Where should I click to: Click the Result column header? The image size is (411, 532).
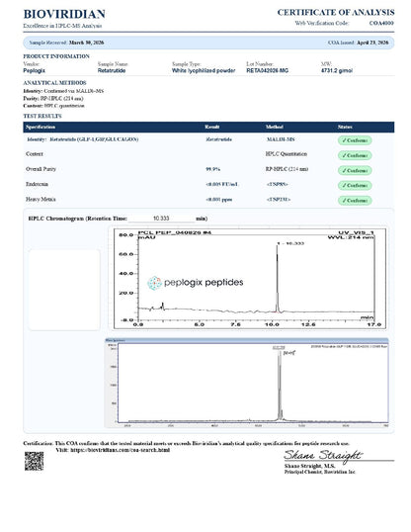[212, 127]
